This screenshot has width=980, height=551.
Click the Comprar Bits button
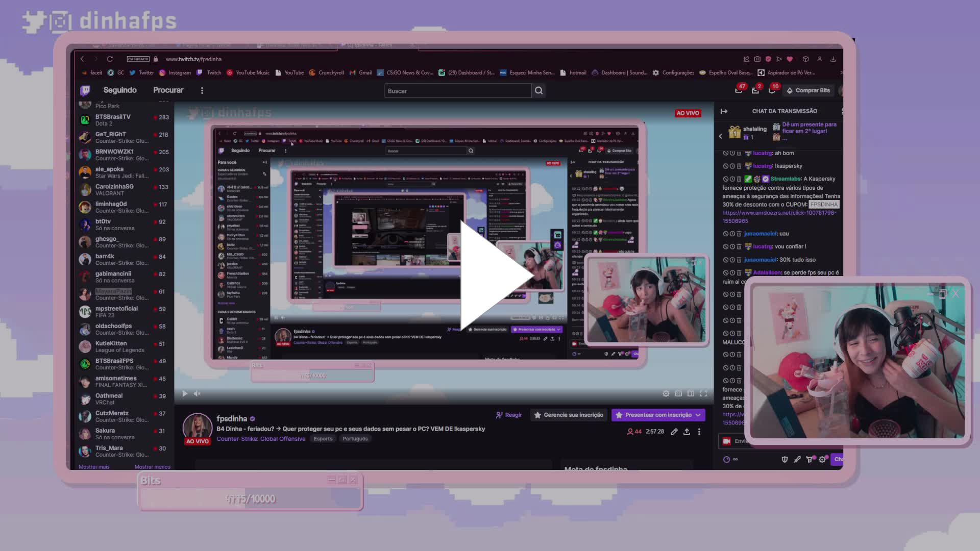(x=808, y=90)
